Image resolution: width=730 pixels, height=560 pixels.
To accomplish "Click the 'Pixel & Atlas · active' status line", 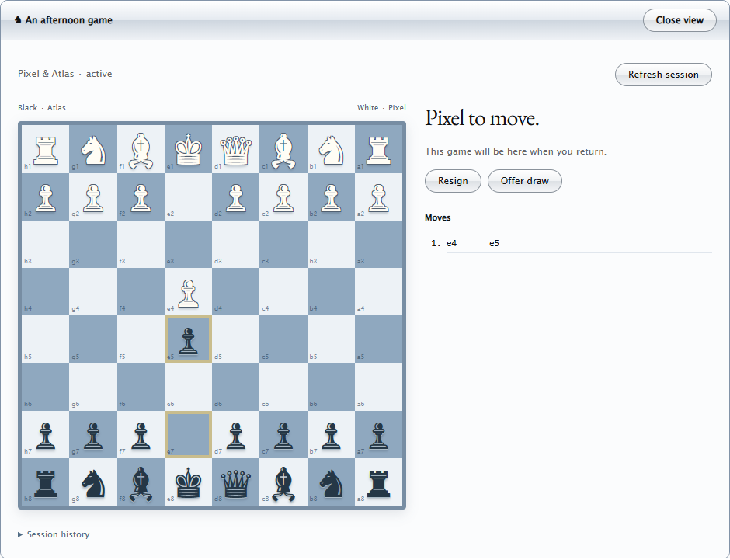I will [x=64, y=74].
